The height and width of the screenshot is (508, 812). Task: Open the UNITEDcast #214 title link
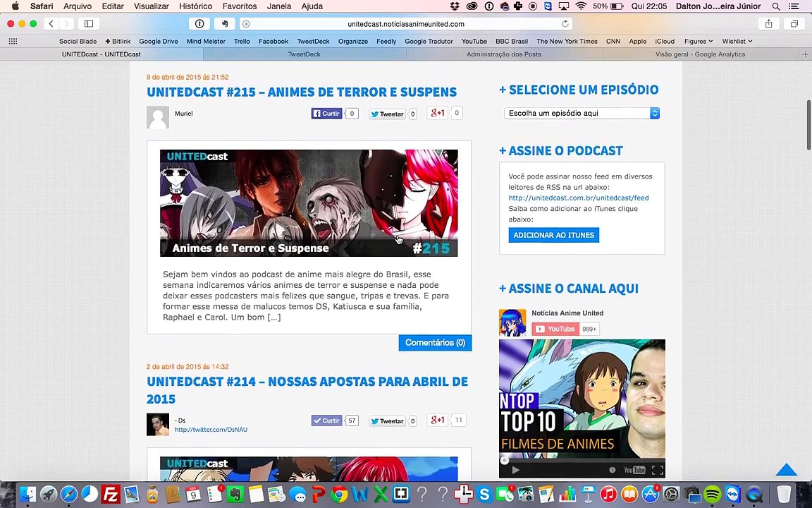pyautogui.click(x=307, y=390)
